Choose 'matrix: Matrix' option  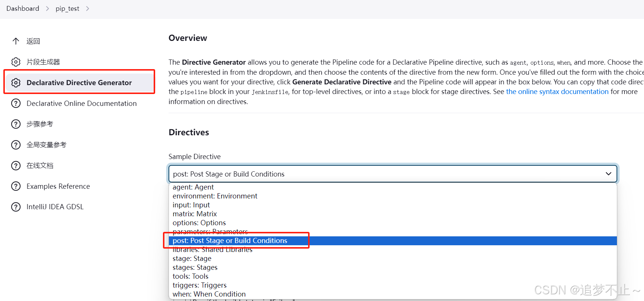point(393,214)
